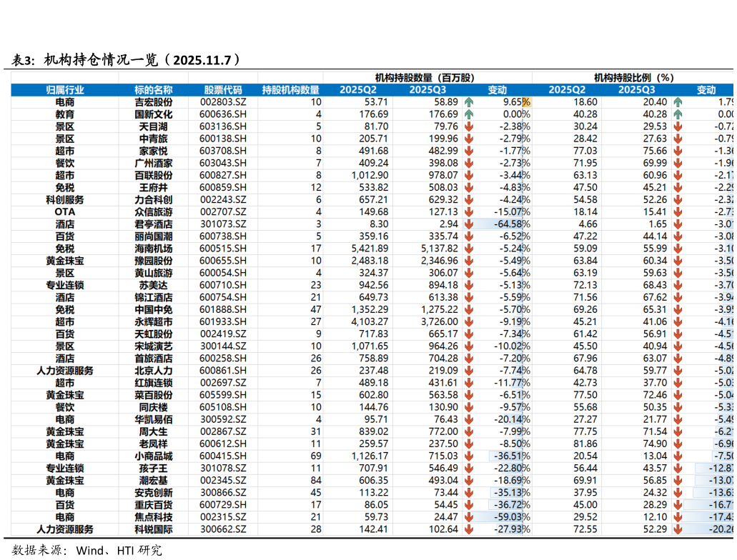This screenshot has width=737, height=560.
Task: Click green up arrow right of 吉宏股份 20.40 ratio
Action: click(678, 102)
